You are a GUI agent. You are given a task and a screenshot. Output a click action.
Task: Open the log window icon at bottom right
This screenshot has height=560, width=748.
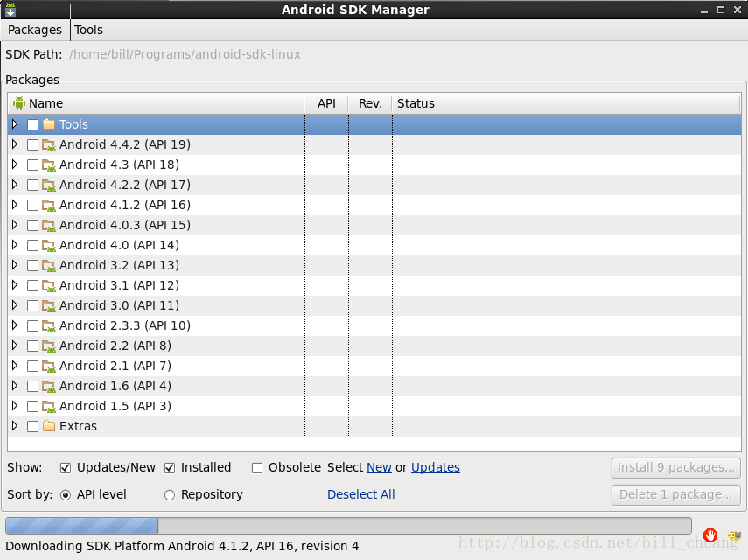[x=734, y=535]
